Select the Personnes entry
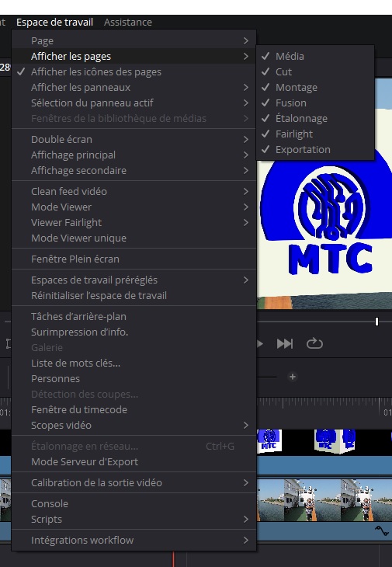Viewport: 392px width, 567px height. 134,379
